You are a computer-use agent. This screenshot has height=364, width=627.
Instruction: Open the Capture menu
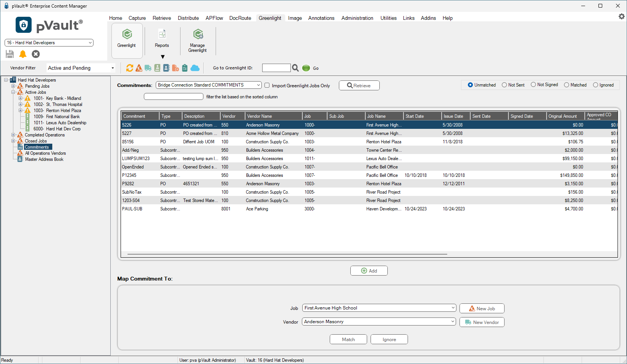coord(137,18)
